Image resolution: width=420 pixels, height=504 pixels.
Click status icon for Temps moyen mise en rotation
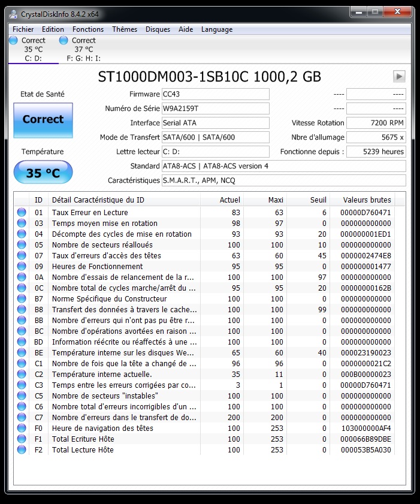(22, 223)
